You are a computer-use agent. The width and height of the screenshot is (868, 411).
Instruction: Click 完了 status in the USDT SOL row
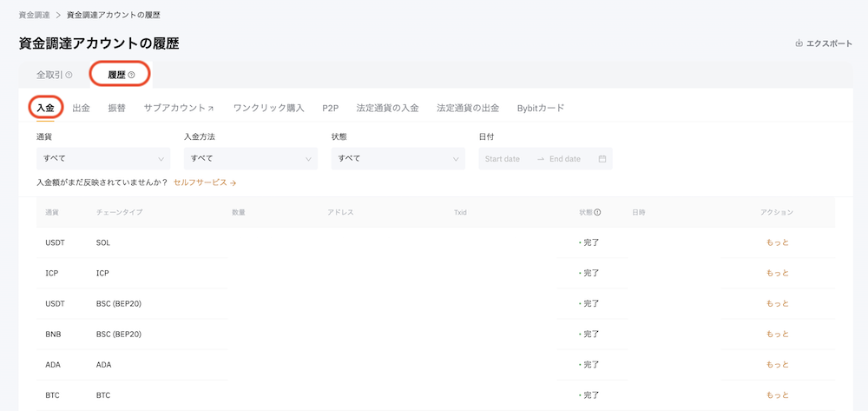589,242
